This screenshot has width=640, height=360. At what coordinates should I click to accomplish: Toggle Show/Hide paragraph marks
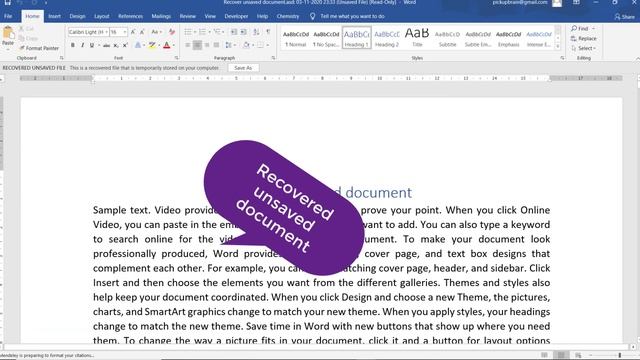268,32
